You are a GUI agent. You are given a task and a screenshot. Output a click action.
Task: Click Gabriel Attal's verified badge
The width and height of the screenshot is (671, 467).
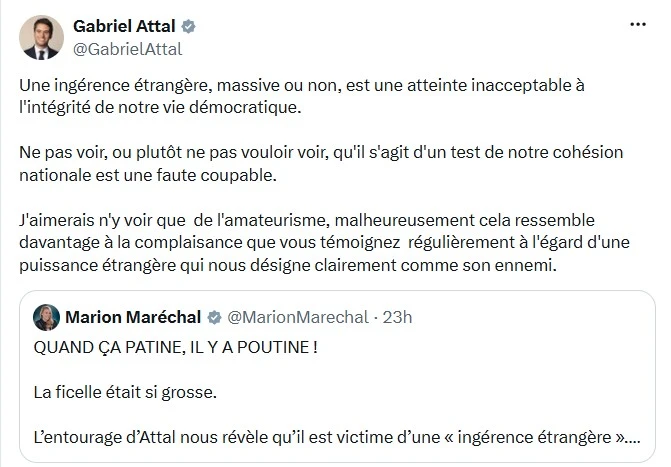click(x=188, y=27)
